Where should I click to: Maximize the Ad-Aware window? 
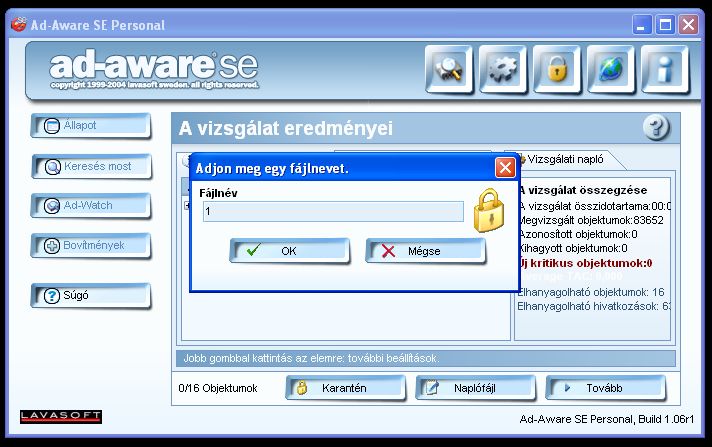[x=665, y=25]
